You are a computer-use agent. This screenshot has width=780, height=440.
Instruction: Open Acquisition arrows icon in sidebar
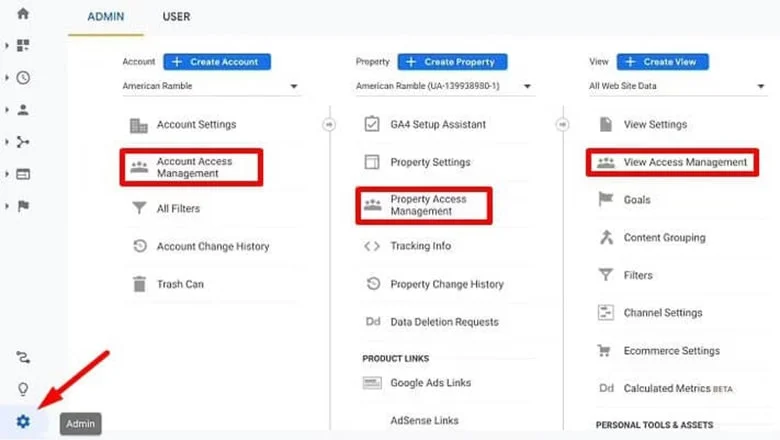(x=23, y=142)
